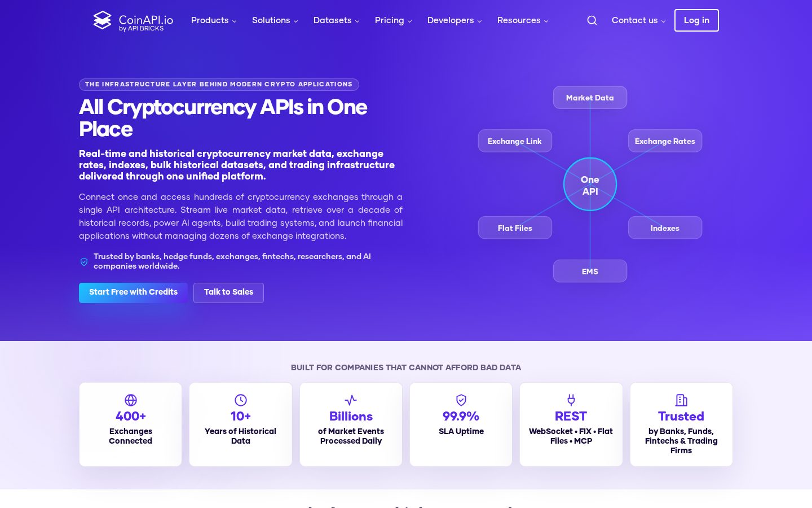This screenshot has height=508, width=812.
Task: Expand the Contact us chevron
Action: [663, 21]
